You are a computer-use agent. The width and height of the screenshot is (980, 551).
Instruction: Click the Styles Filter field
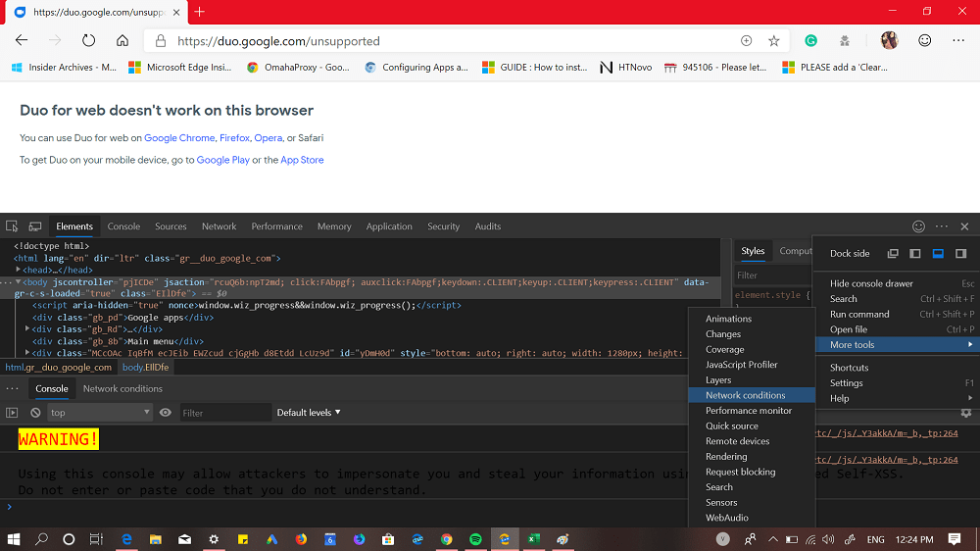click(x=774, y=275)
